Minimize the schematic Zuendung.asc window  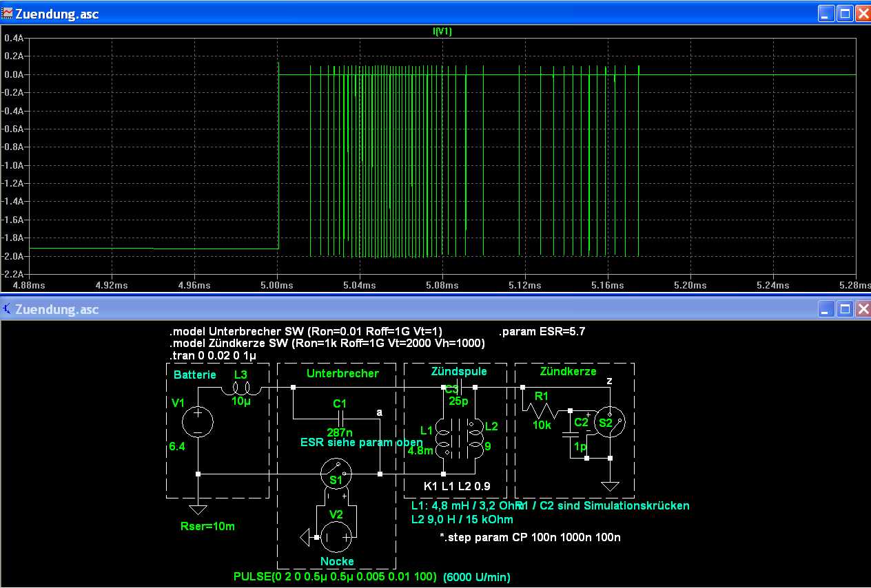[x=827, y=308]
